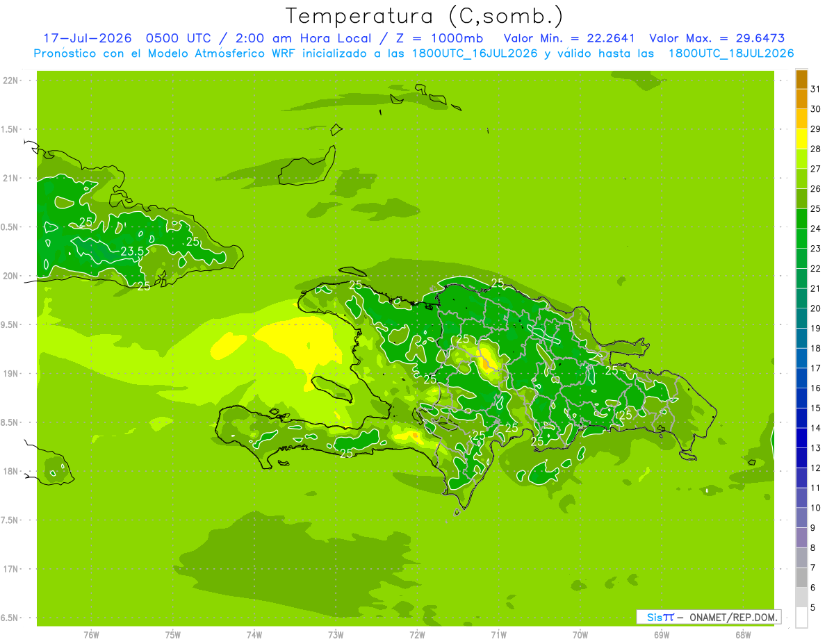Click the "73W" longitude axis label
This screenshot has height=644, width=834.
pos(336,635)
